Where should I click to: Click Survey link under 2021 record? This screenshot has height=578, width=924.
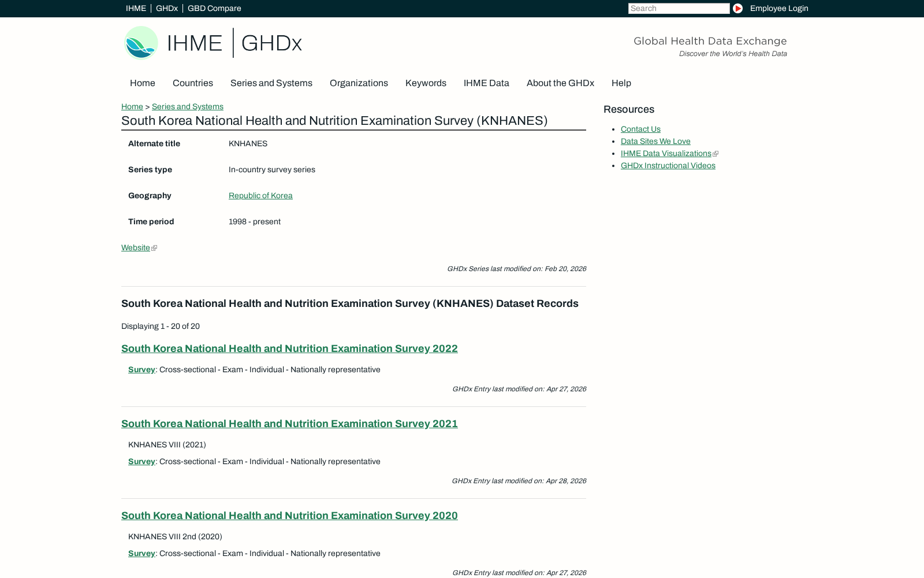[x=141, y=461]
